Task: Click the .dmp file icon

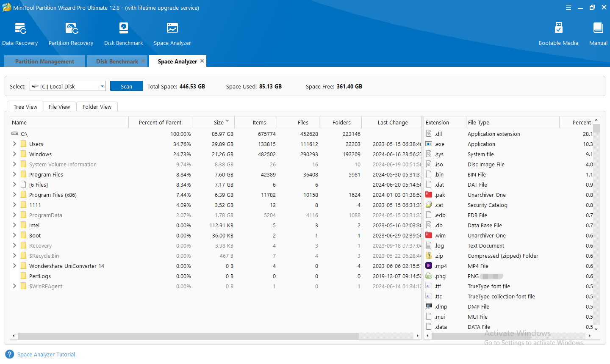Action: click(x=429, y=306)
